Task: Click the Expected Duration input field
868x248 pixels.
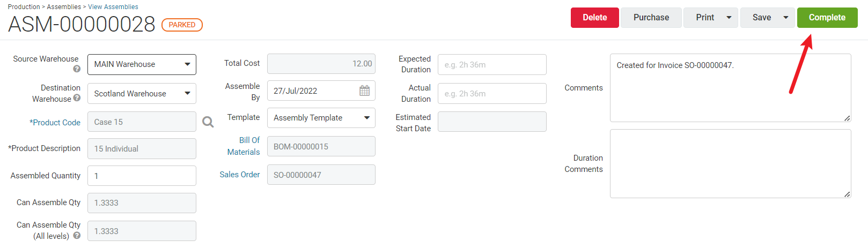Action: click(x=492, y=64)
